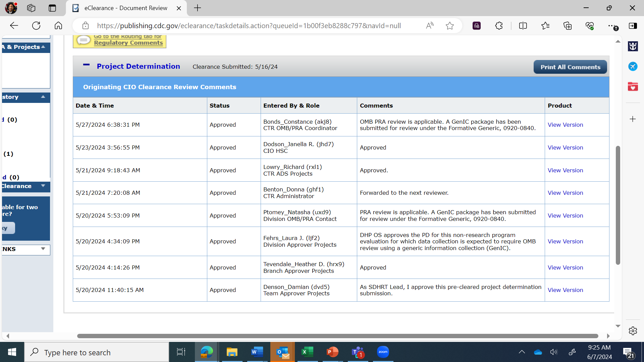View Version for the Denson_Damian comment
This screenshot has width=644, height=362.
(565, 290)
